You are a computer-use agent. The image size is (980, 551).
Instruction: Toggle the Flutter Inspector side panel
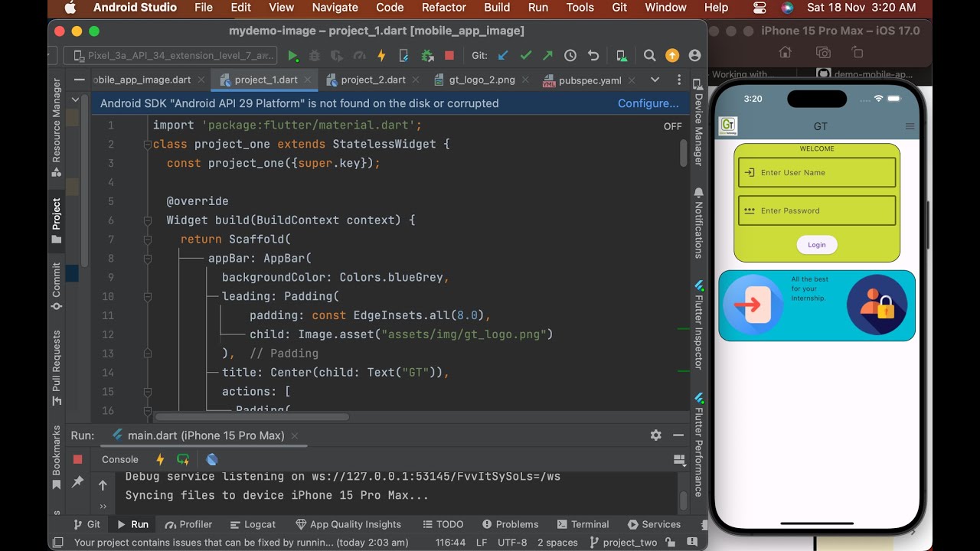coord(698,325)
